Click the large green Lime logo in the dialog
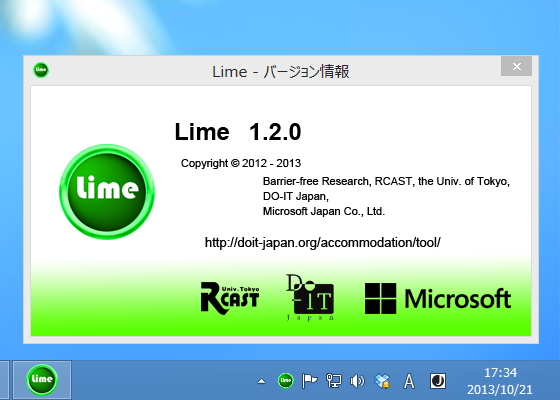This screenshot has height=400, width=560. point(107,192)
